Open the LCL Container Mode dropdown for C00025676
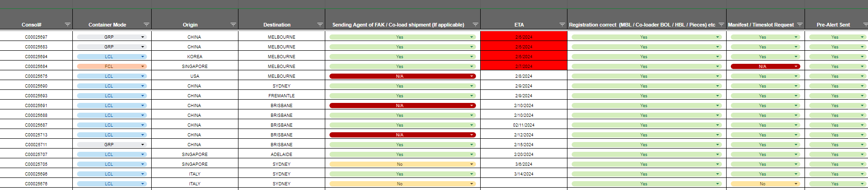 point(112,183)
